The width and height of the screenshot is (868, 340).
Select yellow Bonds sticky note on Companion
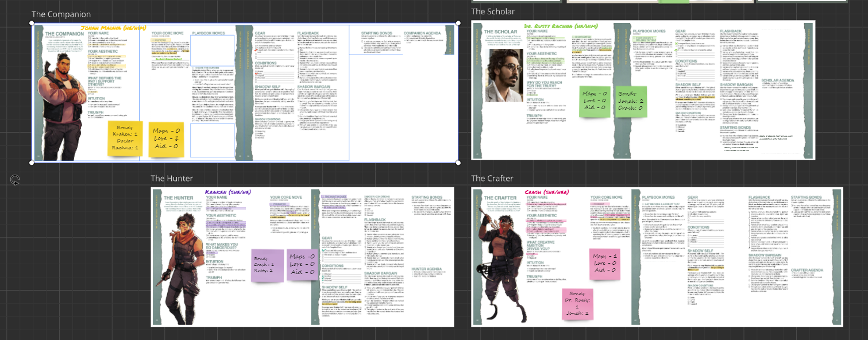tap(124, 138)
